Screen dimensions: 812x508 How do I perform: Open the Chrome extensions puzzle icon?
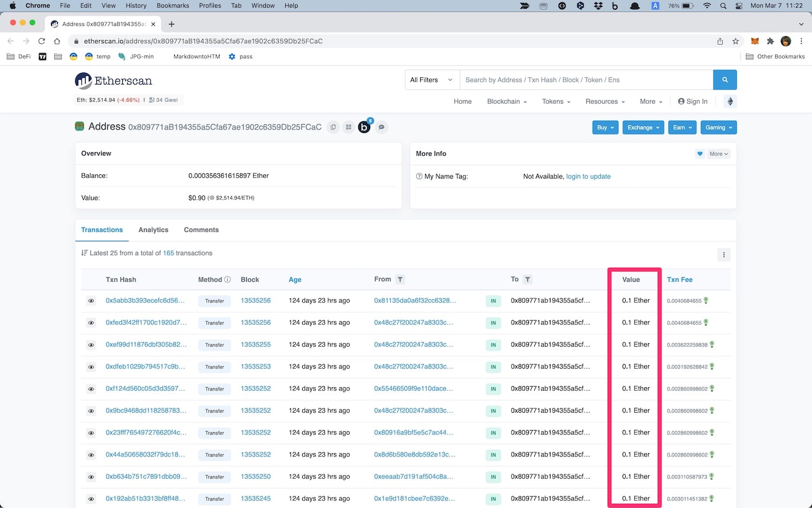[770, 41]
